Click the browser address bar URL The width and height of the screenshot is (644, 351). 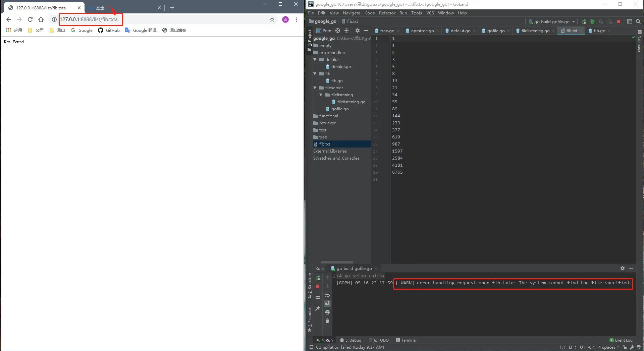(x=89, y=19)
